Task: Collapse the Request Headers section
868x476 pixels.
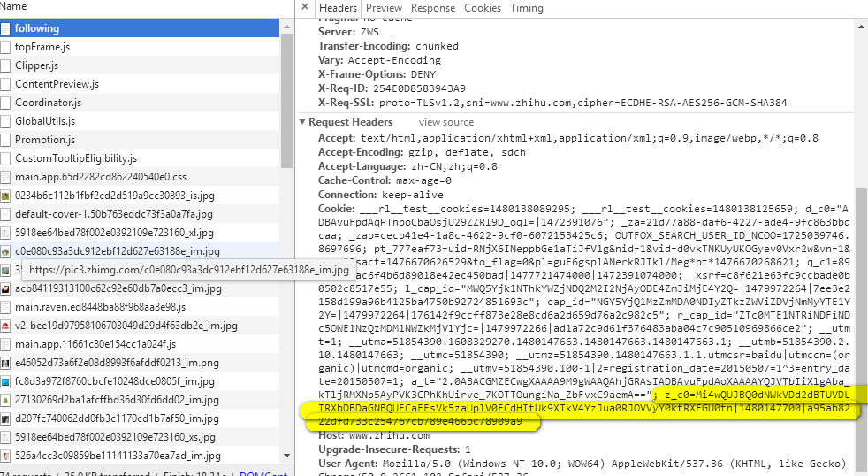Action: [303, 122]
